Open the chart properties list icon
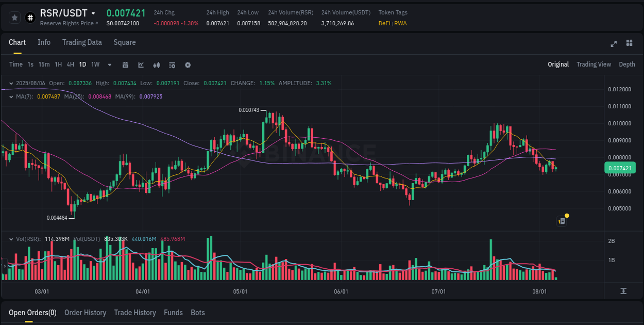This screenshot has height=325, width=644. [x=172, y=65]
